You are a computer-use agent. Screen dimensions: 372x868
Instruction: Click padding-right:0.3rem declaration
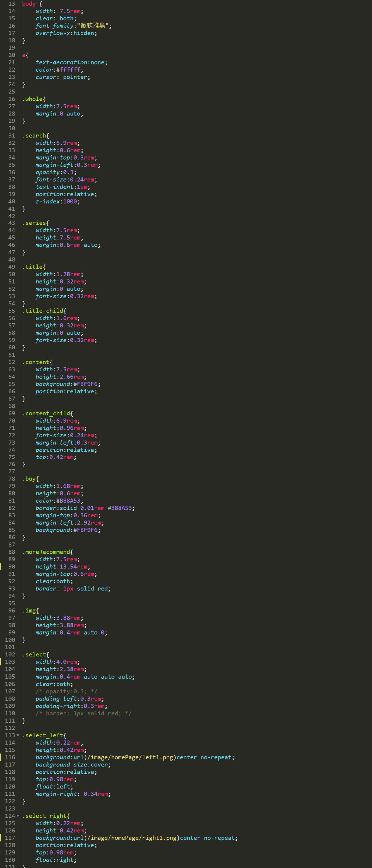pyautogui.click(x=71, y=706)
